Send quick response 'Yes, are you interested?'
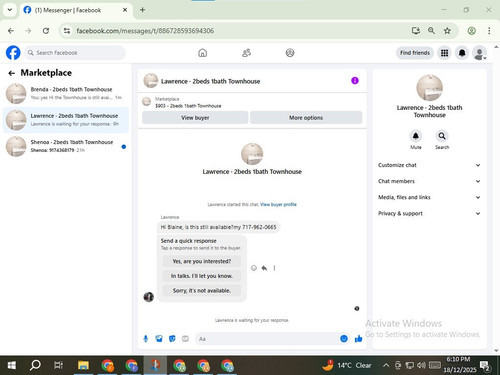 click(202, 261)
